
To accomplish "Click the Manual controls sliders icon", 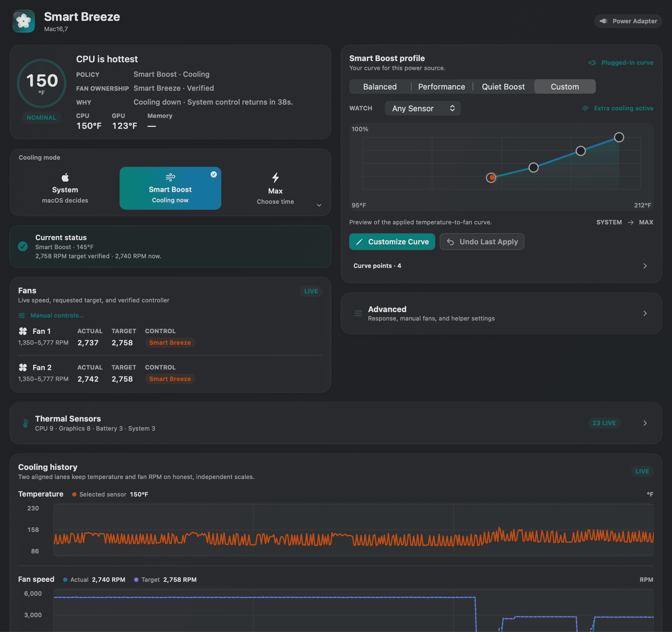I will (x=22, y=315).
